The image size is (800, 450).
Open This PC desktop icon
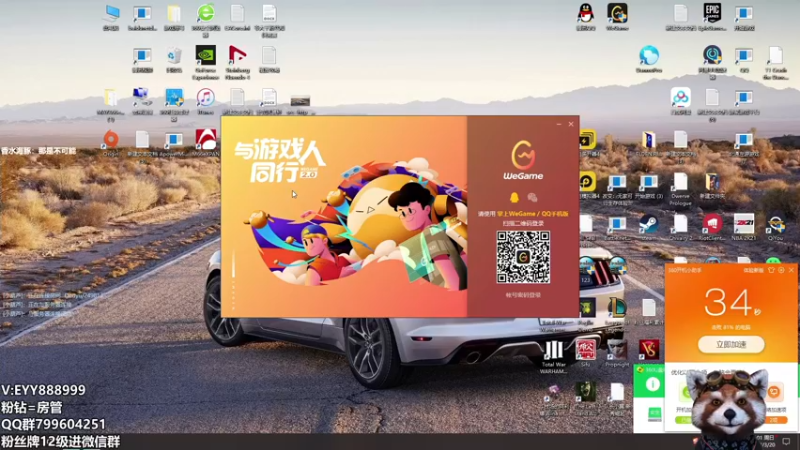pos(111,18)
